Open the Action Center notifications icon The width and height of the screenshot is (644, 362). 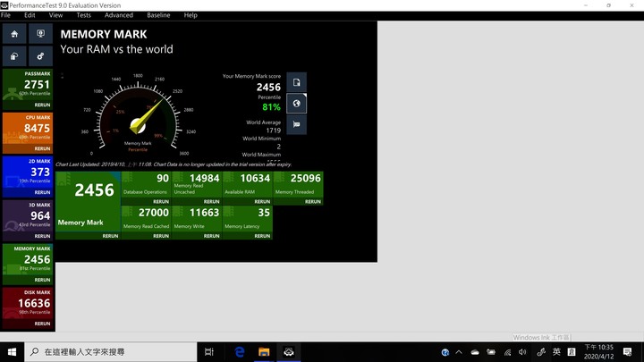pos(628,352)
